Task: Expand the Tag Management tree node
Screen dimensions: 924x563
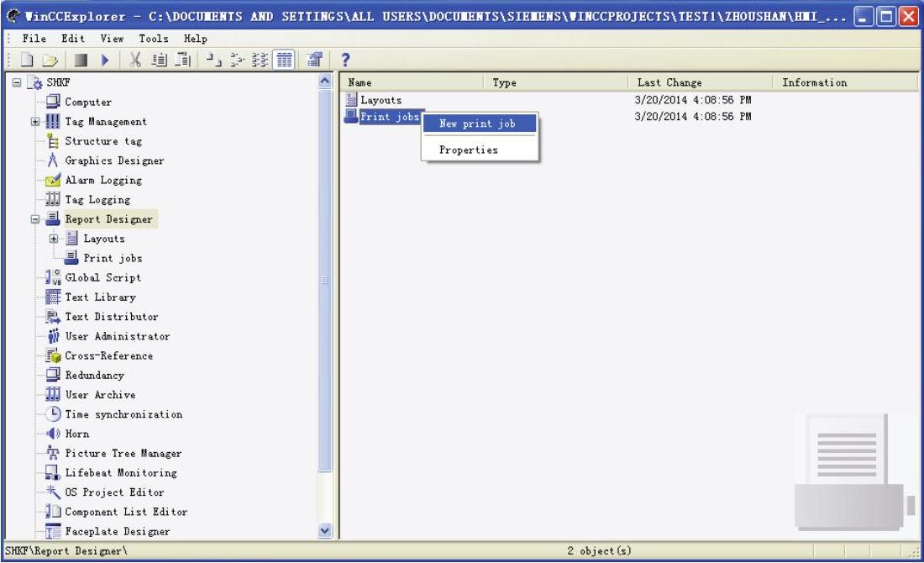Action: tap(35, 122)
